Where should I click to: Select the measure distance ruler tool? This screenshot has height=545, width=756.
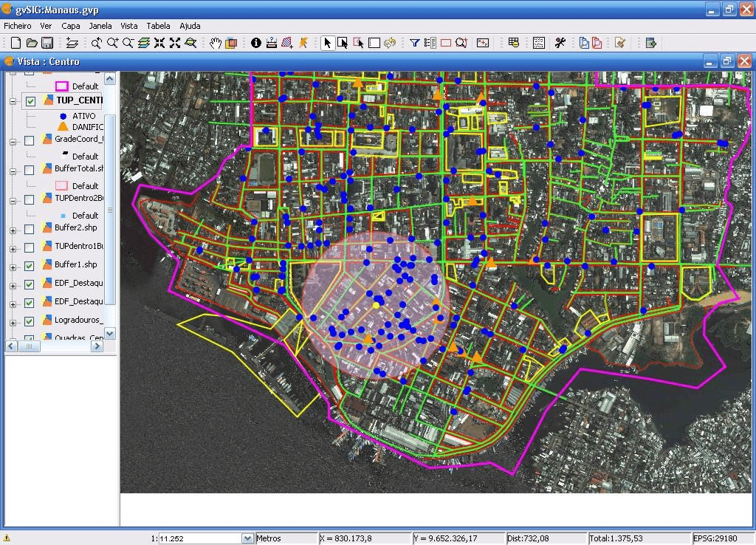271,43
